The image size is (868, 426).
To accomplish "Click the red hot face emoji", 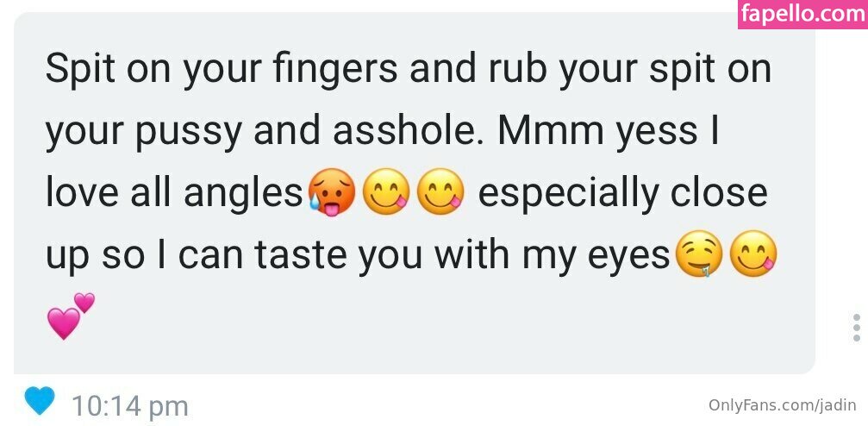I will (x=330, y=193).
